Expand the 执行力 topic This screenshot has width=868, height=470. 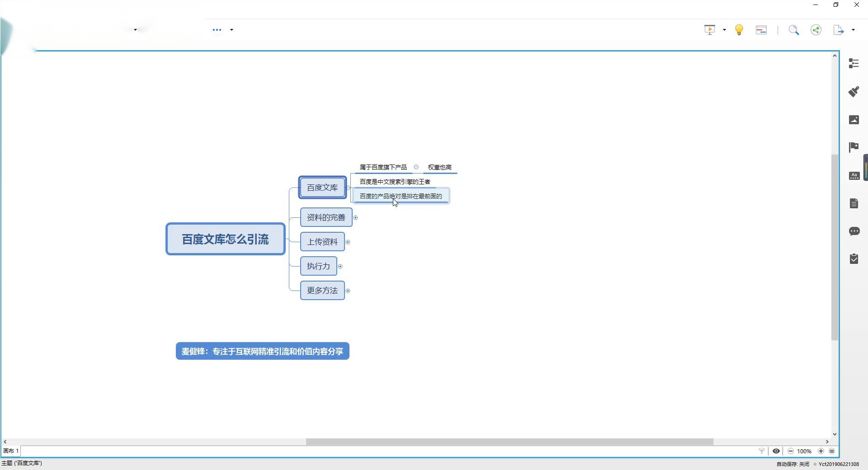(340, 267)
